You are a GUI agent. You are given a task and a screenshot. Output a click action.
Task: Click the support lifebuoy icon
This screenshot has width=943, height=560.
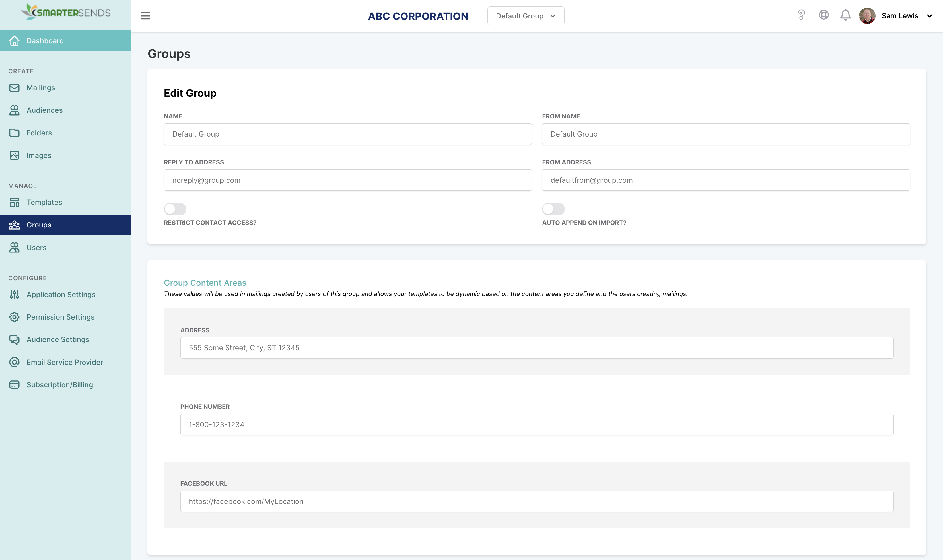(823, 15)
